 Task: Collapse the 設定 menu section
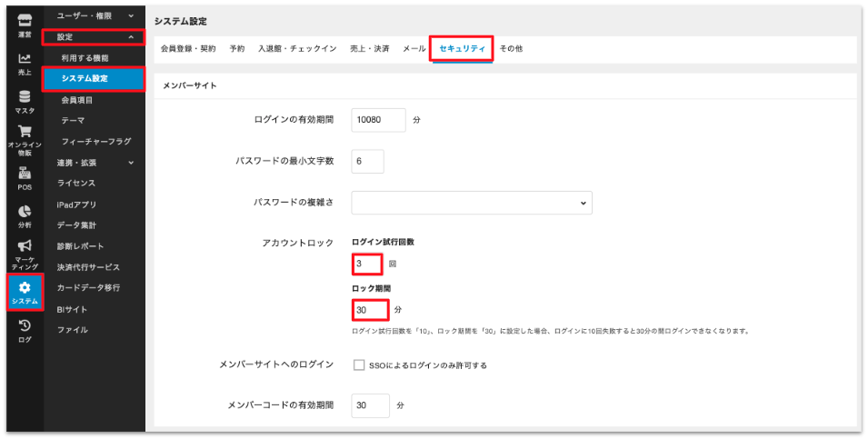click(95, 37)
